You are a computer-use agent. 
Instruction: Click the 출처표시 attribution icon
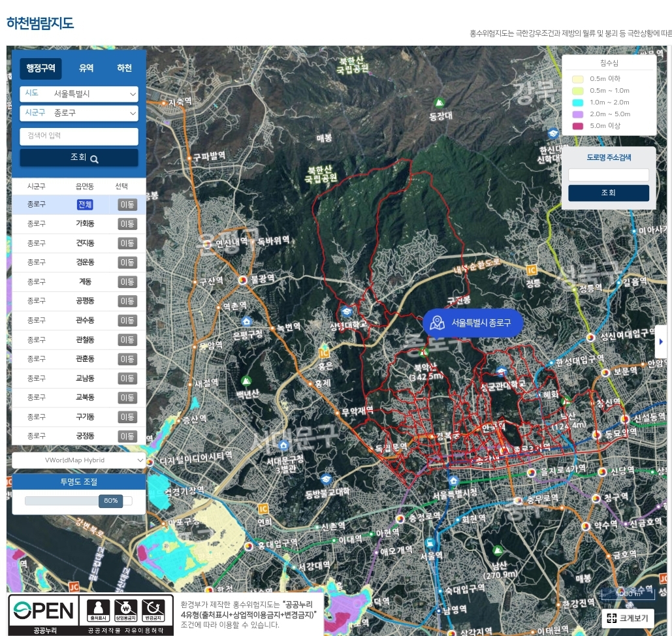[x=96, y=611]
